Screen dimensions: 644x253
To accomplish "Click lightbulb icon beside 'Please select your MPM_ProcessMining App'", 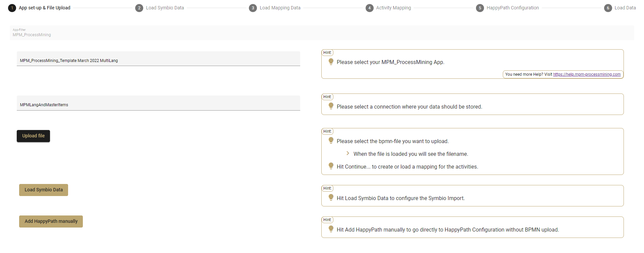I will (x=331, y=62).
